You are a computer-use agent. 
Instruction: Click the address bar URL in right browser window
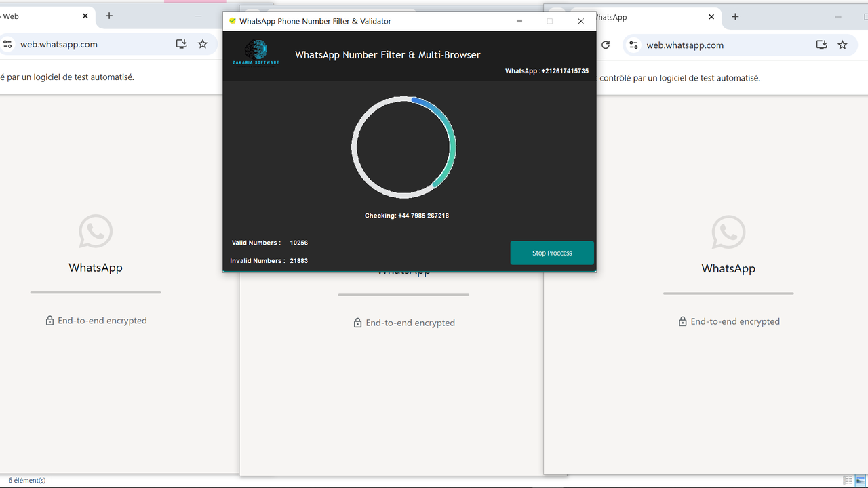tap(685, 45)
